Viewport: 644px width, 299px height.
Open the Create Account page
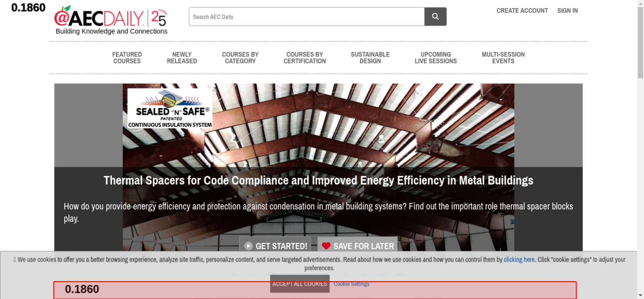pyautogui.click(x=522, y=11)
